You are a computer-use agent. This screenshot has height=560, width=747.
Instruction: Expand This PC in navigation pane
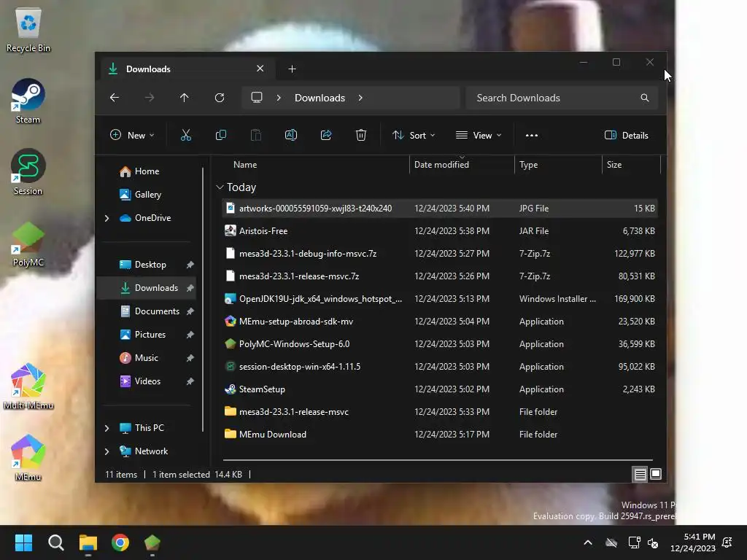(107, 428)
